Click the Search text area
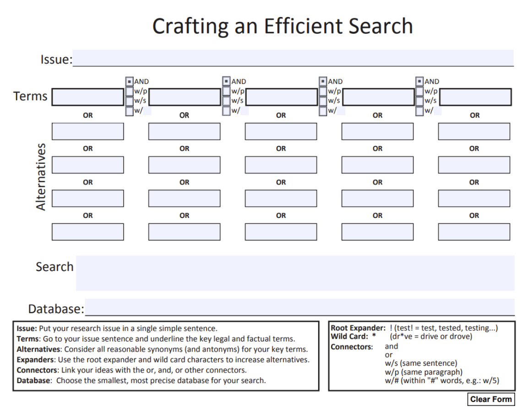The height and width of the screenshot is (411, 532). pos(295,273)
